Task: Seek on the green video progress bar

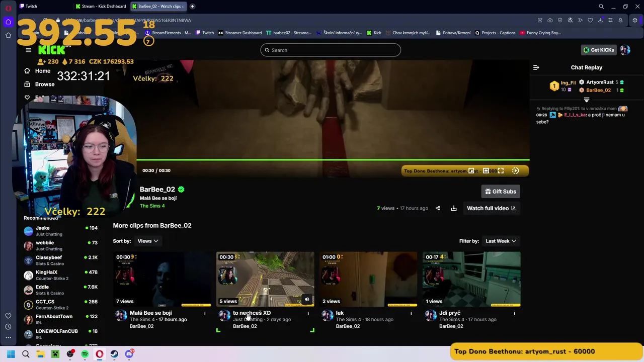Action: pyautogui.click(x=333, y=160)
